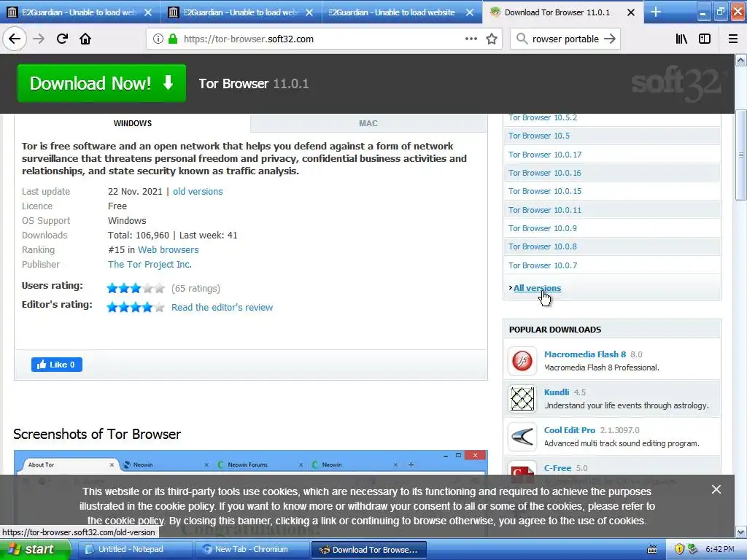
Task: Open page actions three-dot menu
Action: (471, 39)
